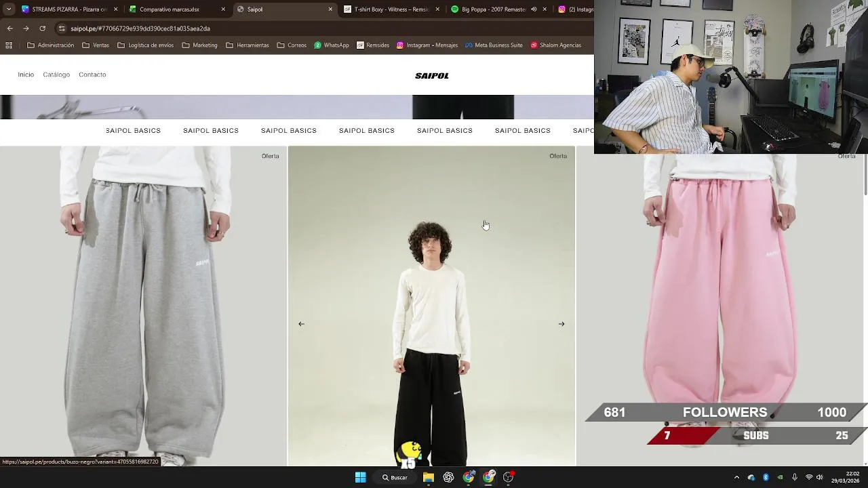Open the Correos bookmark folder

[x=292, y=45]
